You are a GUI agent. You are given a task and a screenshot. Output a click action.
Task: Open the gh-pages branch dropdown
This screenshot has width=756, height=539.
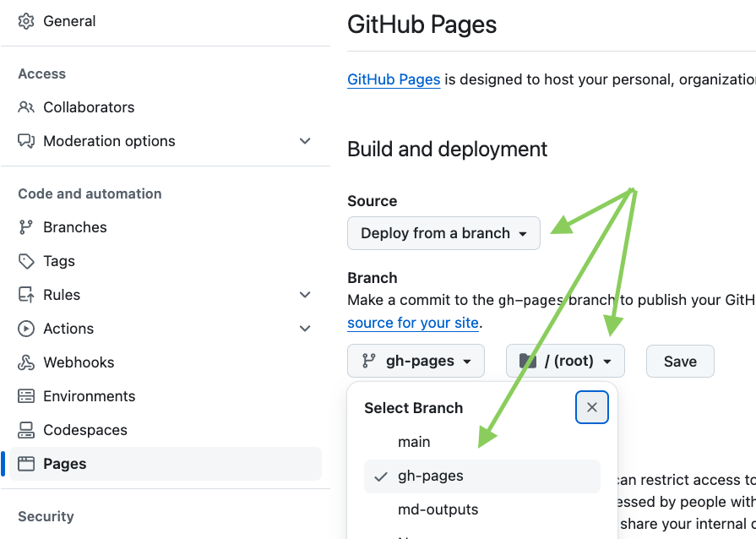pos(416,361)
